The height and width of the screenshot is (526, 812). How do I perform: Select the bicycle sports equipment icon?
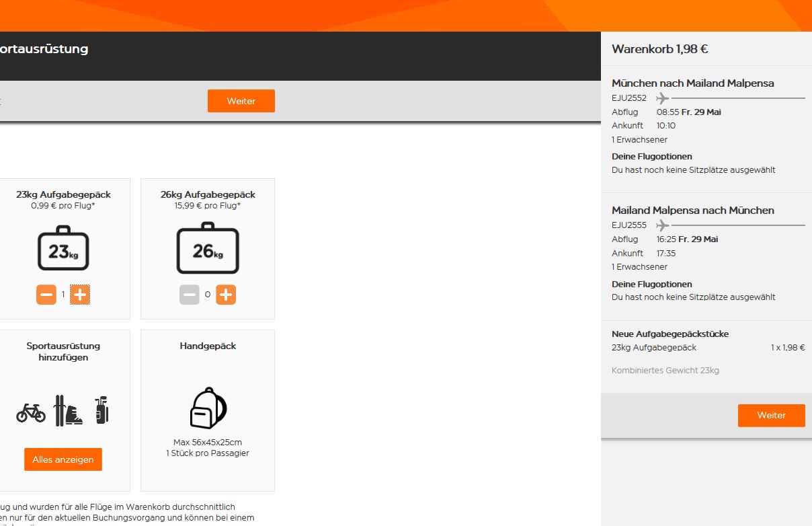click(31, 412)
